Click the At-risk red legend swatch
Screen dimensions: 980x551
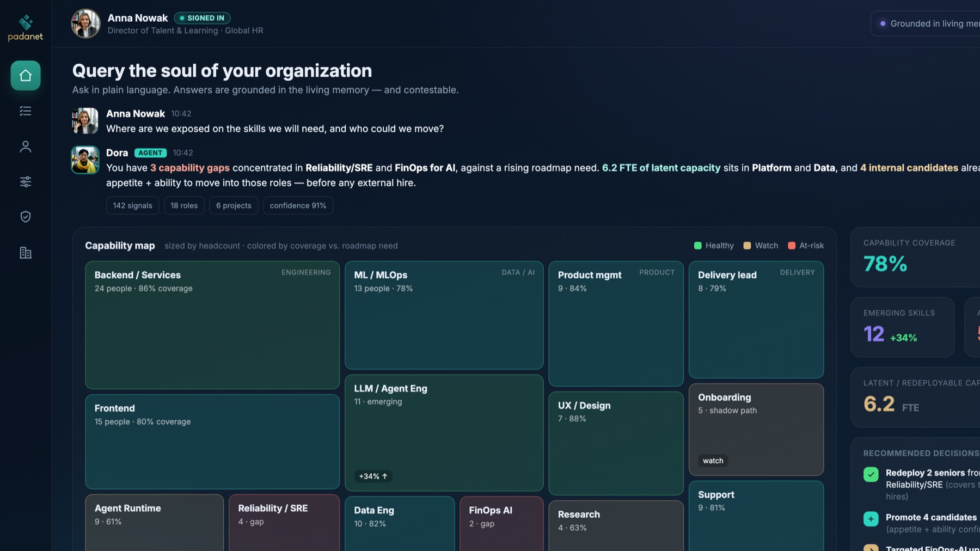click(792, 246)
